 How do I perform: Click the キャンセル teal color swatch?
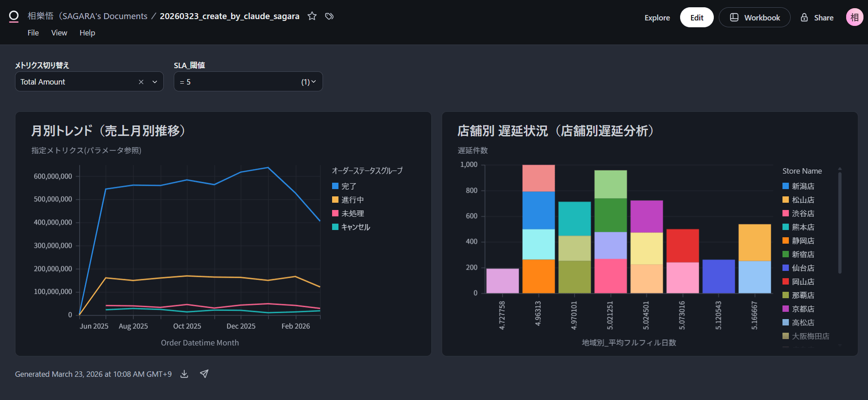coord(335,227)
